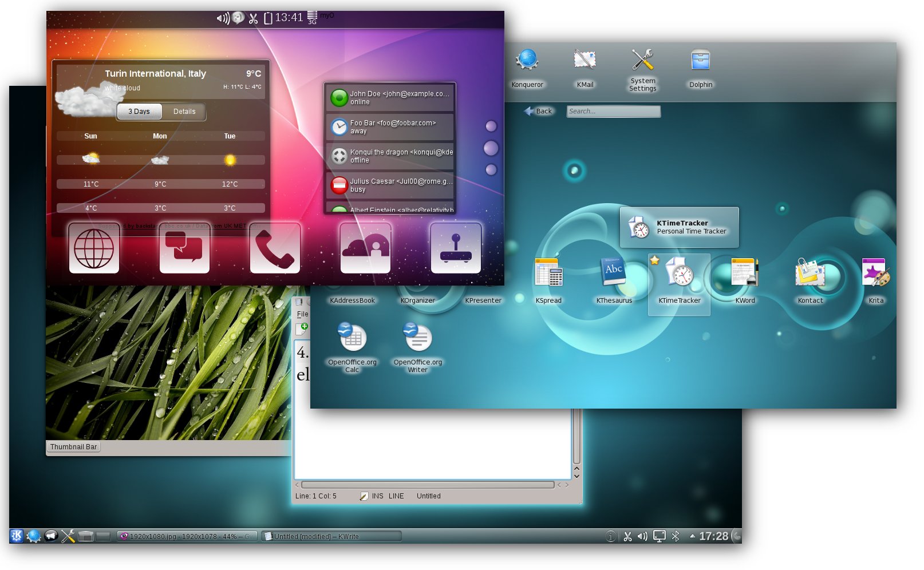924x570 pixels.
Task: Click the Line: 1 Col: 5 status text
Action: coord(316,496)
